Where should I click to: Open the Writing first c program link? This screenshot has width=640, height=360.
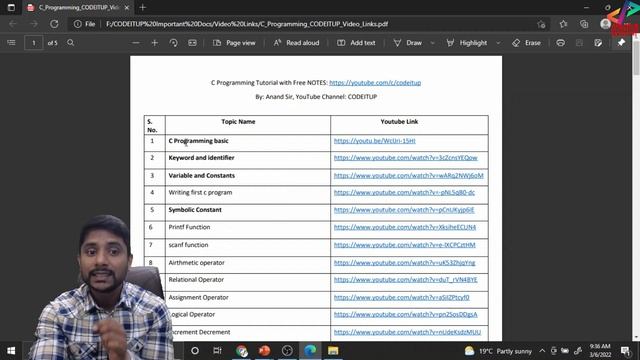(x=404, y=192)
